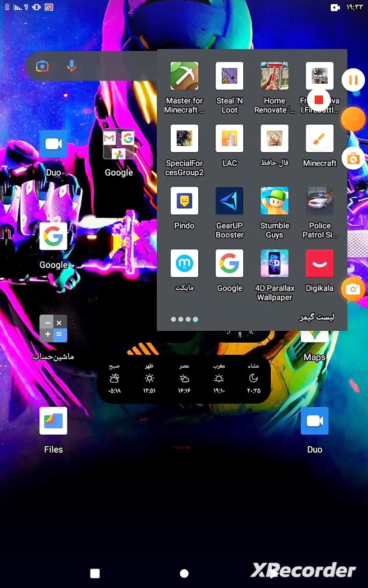Open Master for Minecraft app

click(184, 76)
